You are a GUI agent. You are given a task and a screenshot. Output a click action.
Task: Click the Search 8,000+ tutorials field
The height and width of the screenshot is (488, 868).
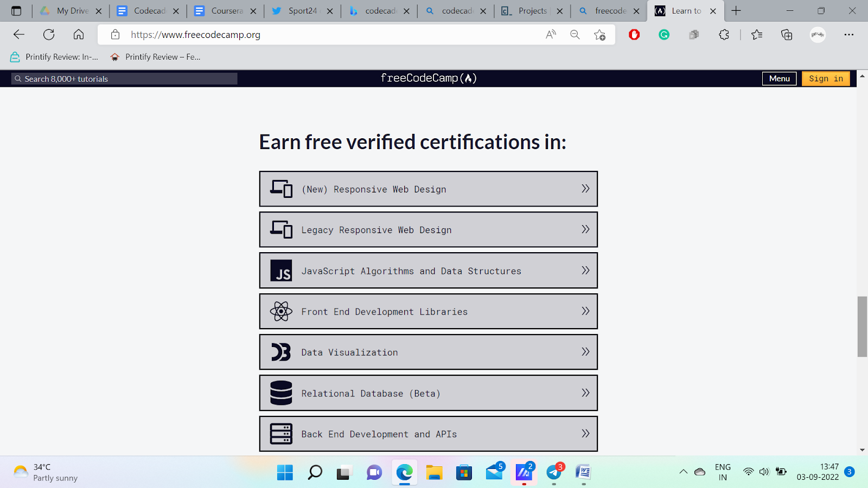tap(125, 79)
